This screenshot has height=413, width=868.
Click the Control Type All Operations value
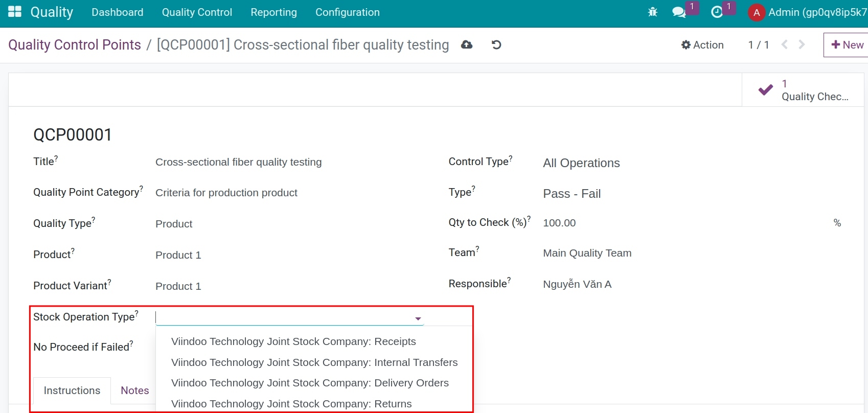click(581, 163)
